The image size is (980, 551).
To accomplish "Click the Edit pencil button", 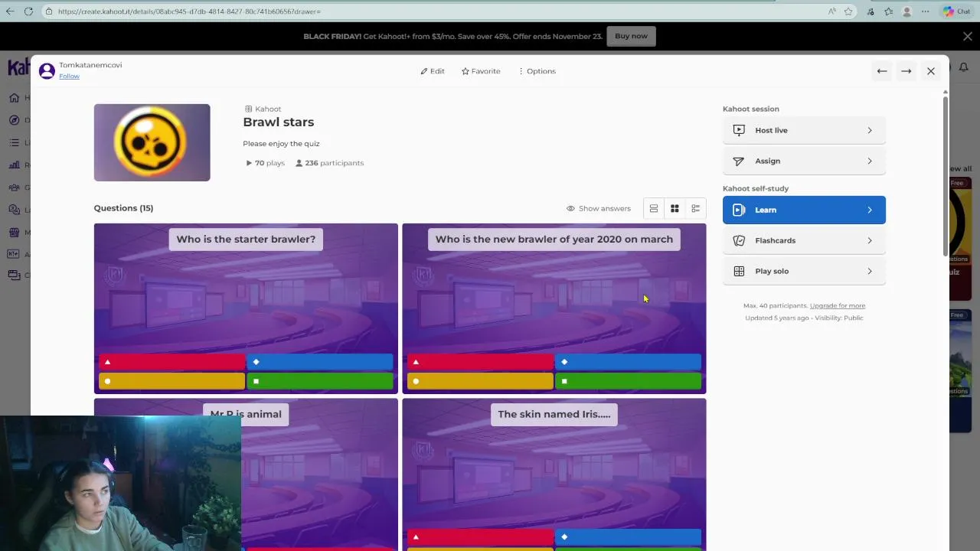I will tap(433, 71).
